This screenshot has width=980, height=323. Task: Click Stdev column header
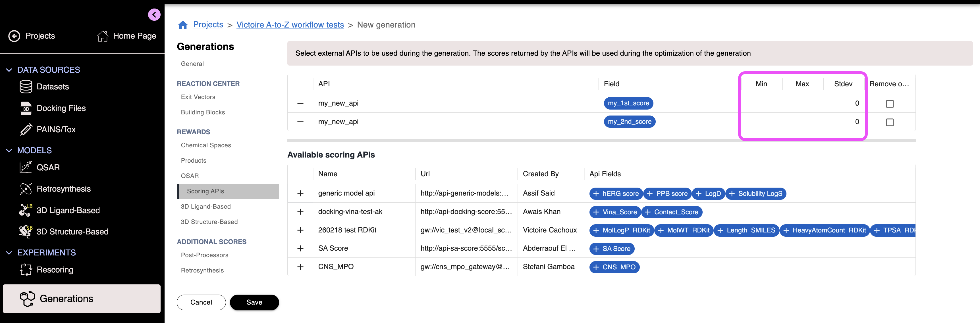(x=843, y=84)
